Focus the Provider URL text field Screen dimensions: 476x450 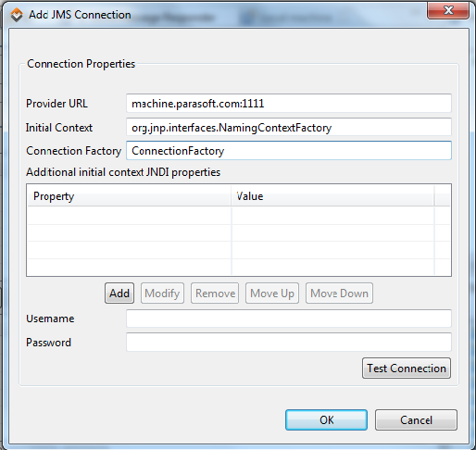tap(289, 104)
